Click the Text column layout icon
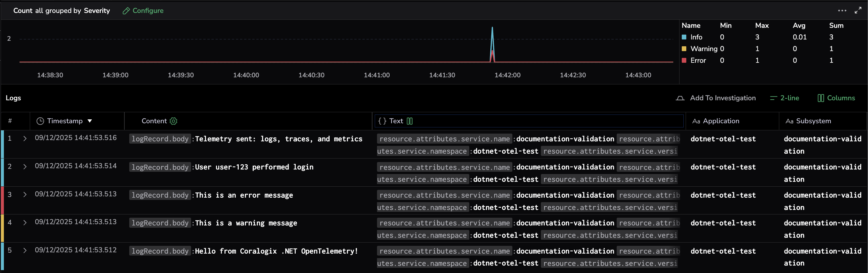Viewport: 868px width, 273px height. click(409, 121)
